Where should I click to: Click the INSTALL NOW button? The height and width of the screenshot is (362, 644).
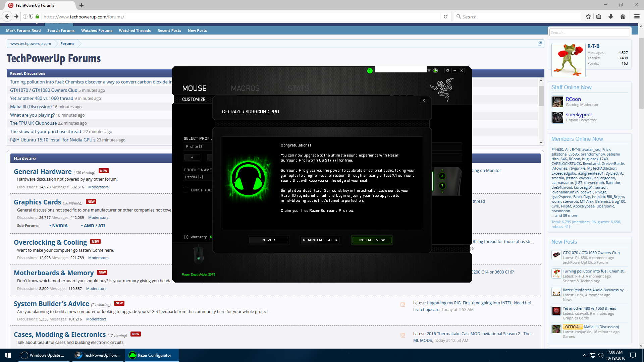pyautogui.click(x=372, y=240)
